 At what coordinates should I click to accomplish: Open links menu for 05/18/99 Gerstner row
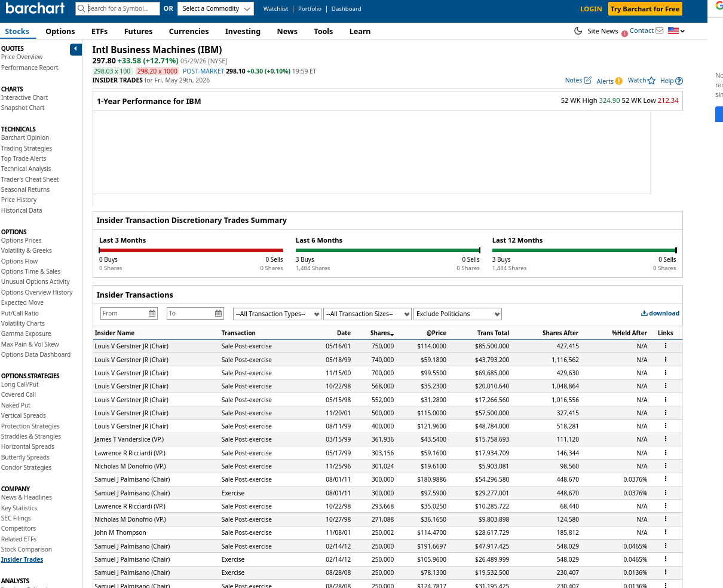coord(665,360)
